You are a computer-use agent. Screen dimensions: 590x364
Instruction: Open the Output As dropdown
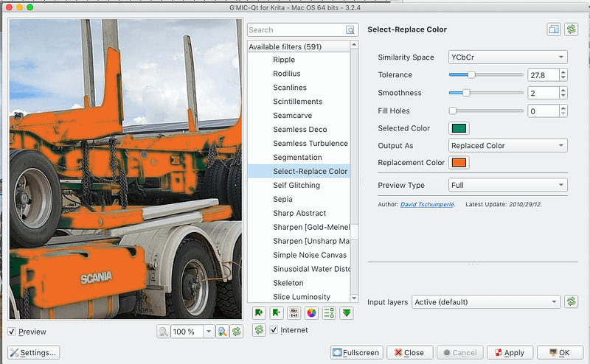507,146
